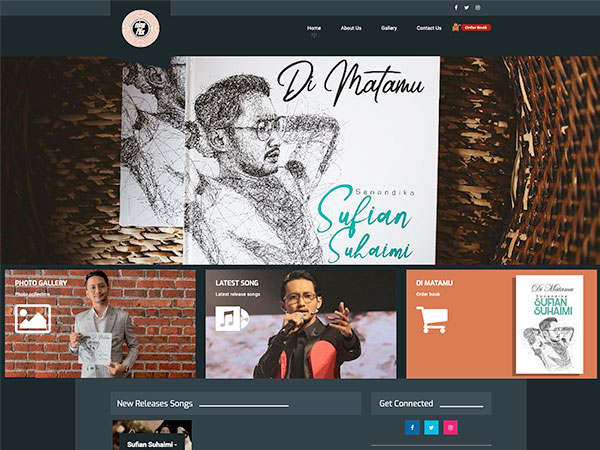This screenshot has height=450, width=600.
Task: Click the Photo Gallery image icon
Action: [33, 319]
